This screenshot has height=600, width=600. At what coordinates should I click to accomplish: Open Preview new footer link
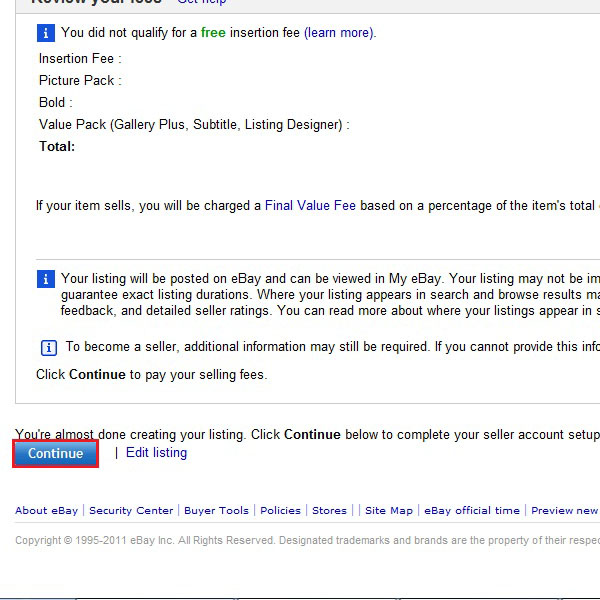coord(565,510)
